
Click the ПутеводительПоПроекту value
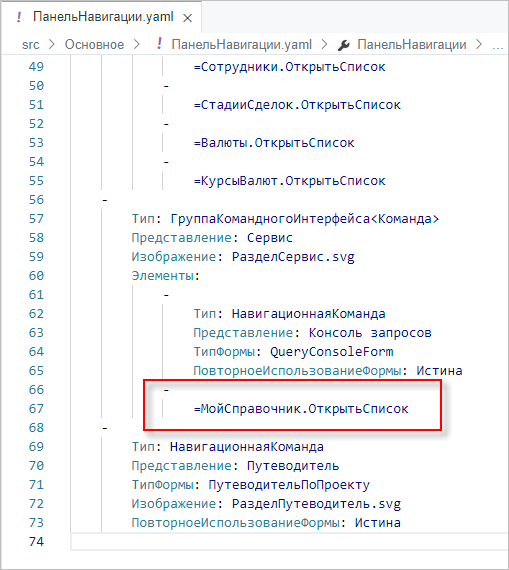[289, 485]
